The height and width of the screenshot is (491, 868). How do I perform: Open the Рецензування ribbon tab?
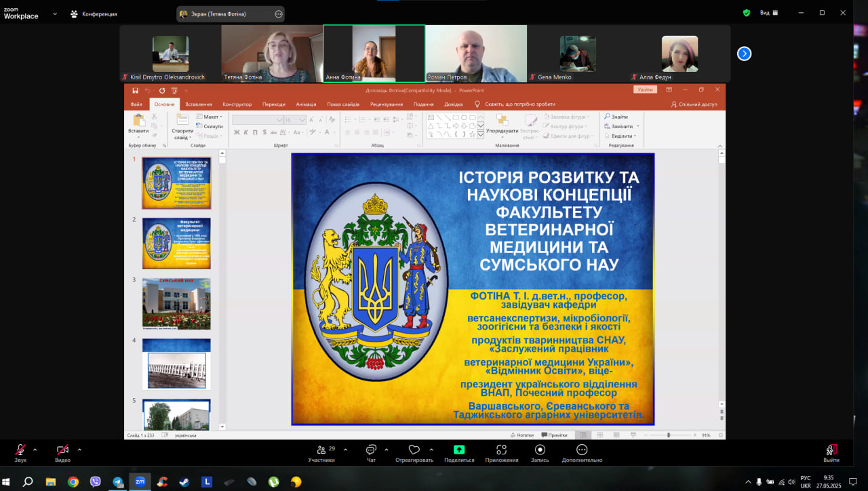point(387,104)
